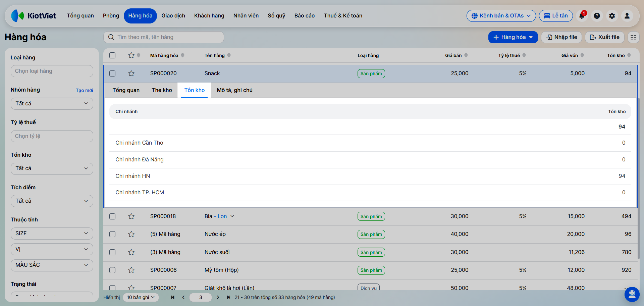Click the search magnifier icon
Image resolution: width=644 pixels, height=306 pixels.
[111, 37]
